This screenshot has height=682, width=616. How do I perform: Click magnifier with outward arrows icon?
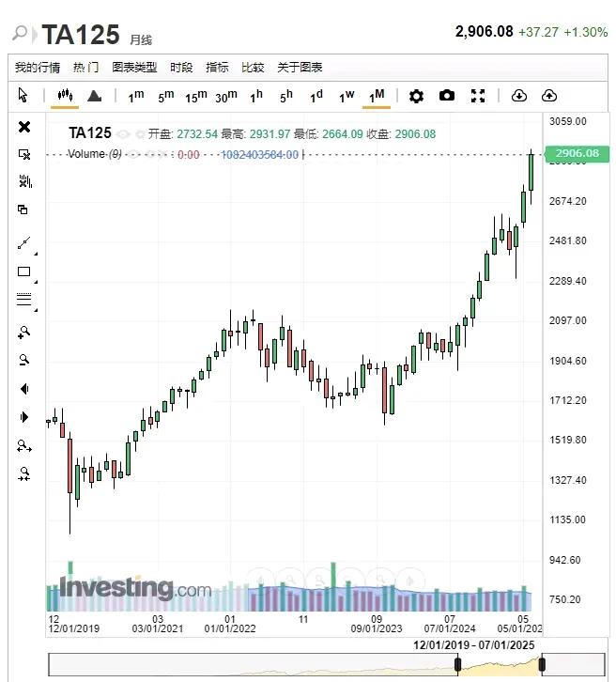[x=23, y=446]
